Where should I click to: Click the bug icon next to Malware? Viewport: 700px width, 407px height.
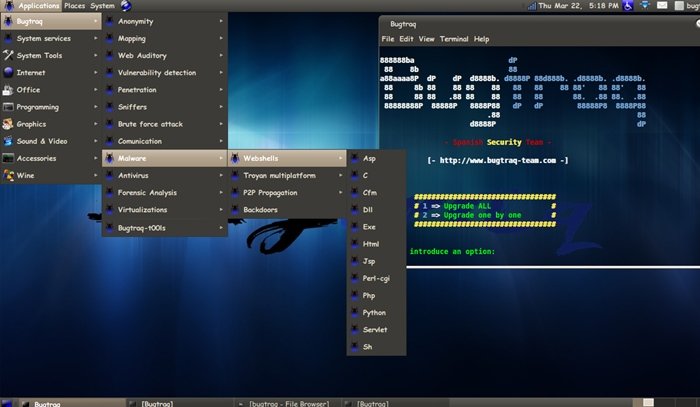point(109,158)
